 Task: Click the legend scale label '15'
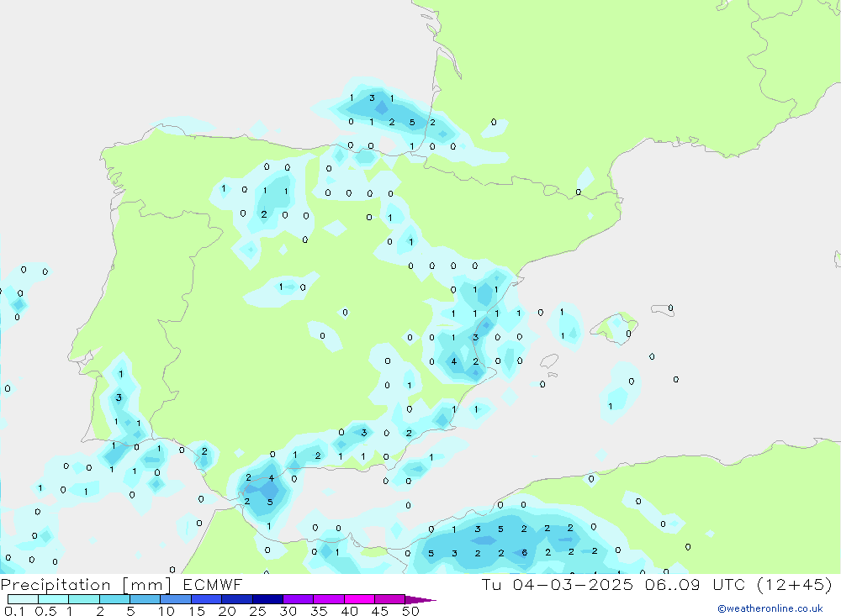197,611
